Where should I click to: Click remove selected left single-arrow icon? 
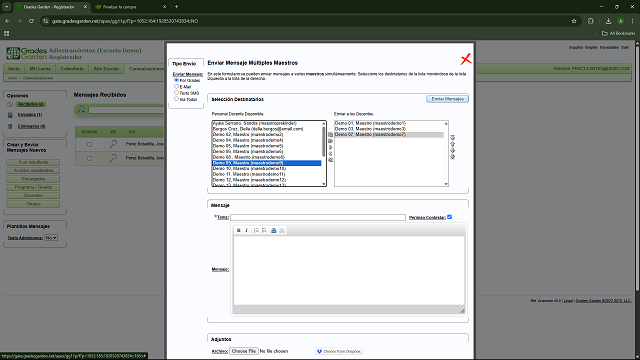(x=331, y=154)
